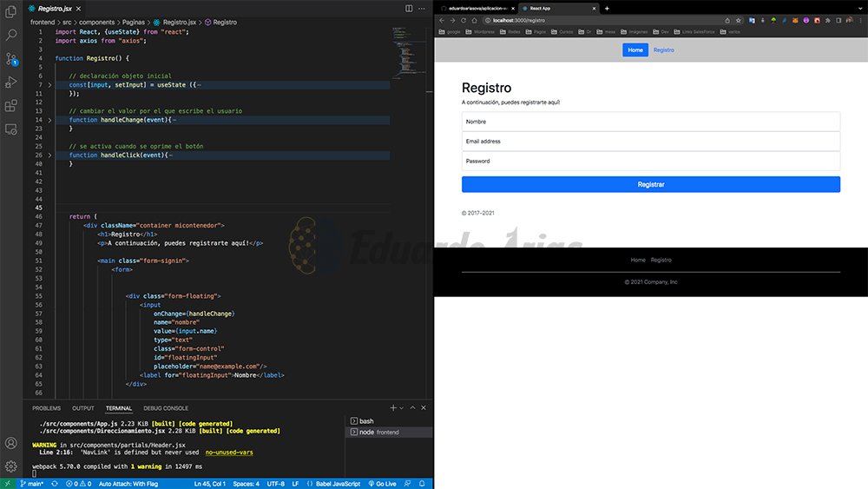Screen dimensions: 868x489
Task: Open the Explorer view in the activity bar
Action: coord(10,11)
